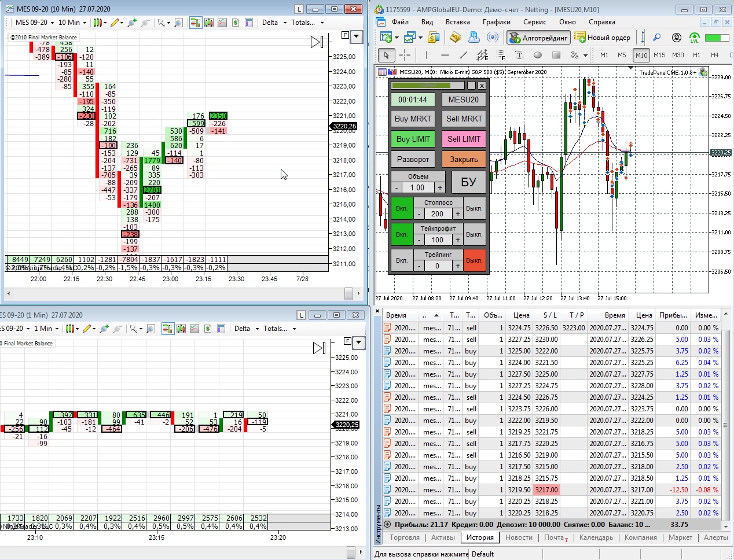This screenshot has height=560, width=734.
Task: Click dollar sign icon in 10 Min window
Action: pyautogui.click(x=236, y=23)
